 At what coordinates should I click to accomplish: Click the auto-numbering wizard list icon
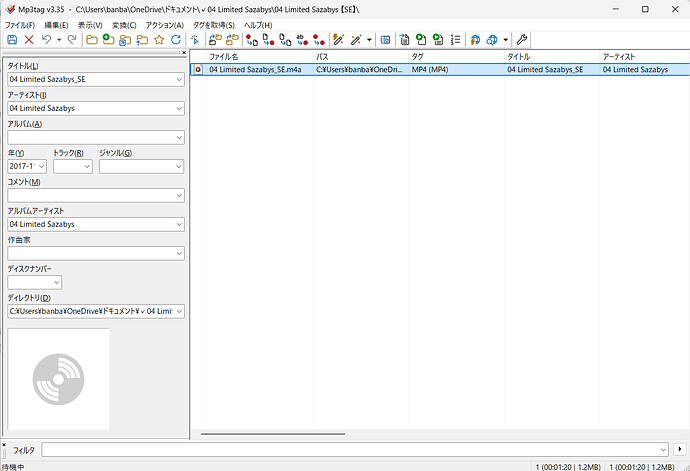[455, 40]
